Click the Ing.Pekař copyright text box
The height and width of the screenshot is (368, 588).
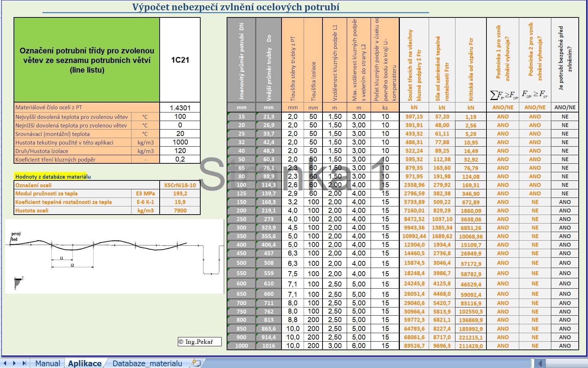(200, 342)
